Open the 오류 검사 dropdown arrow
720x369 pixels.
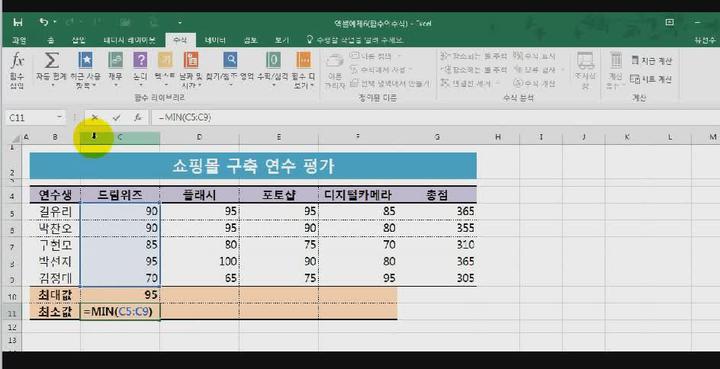(x=562, y=70)
